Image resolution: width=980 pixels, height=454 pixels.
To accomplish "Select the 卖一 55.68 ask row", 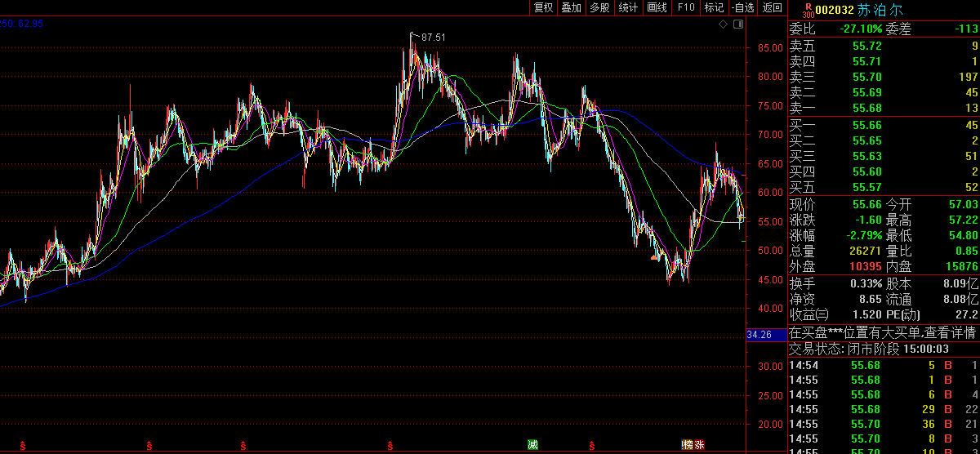I will click(x=884, y=108).
